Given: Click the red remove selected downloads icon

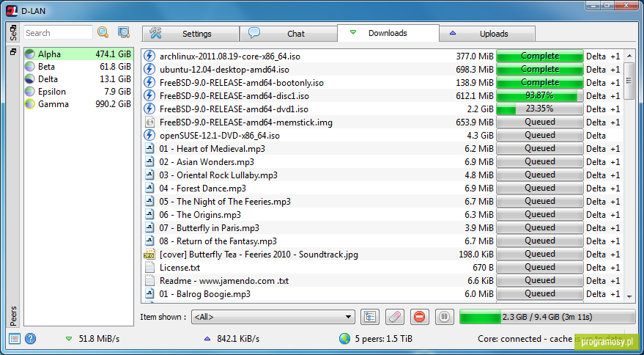Looking at the screenshot, I should click(419, 317).
